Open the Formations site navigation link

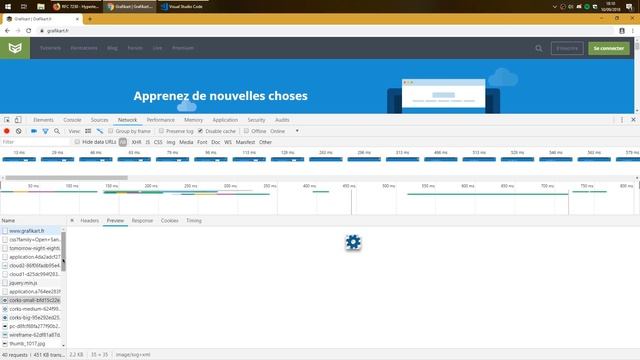coord(84,48)
